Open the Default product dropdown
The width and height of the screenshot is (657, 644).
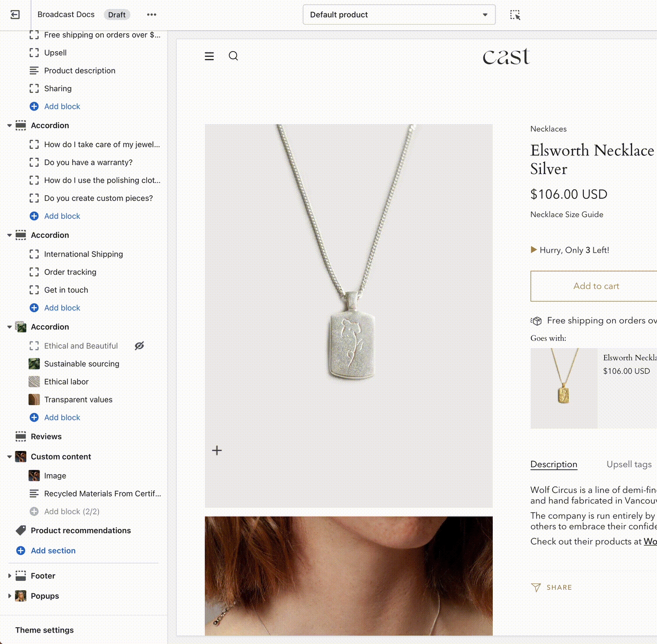click(x=399, y=15)
